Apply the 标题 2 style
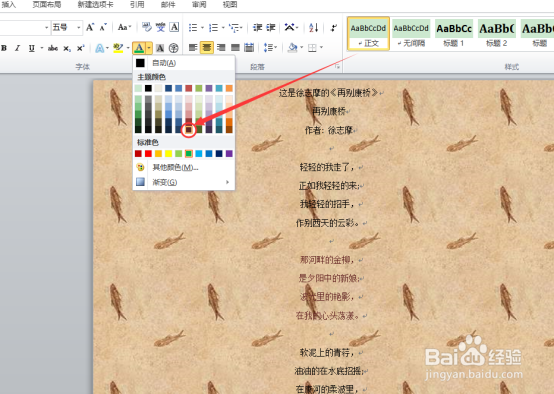The height and width of the screenshot is (394, 554). tap(496, 34)
